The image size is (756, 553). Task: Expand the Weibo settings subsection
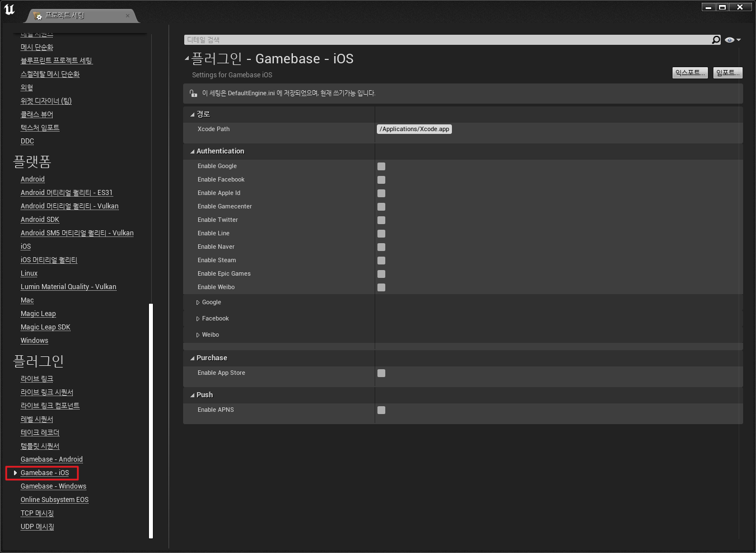tap(198, 334)
